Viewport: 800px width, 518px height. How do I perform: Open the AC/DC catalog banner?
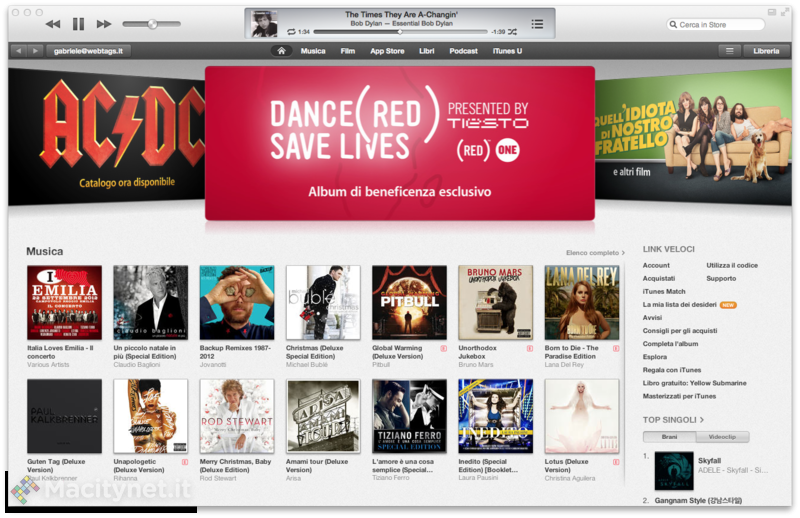[x=106, y=137]
